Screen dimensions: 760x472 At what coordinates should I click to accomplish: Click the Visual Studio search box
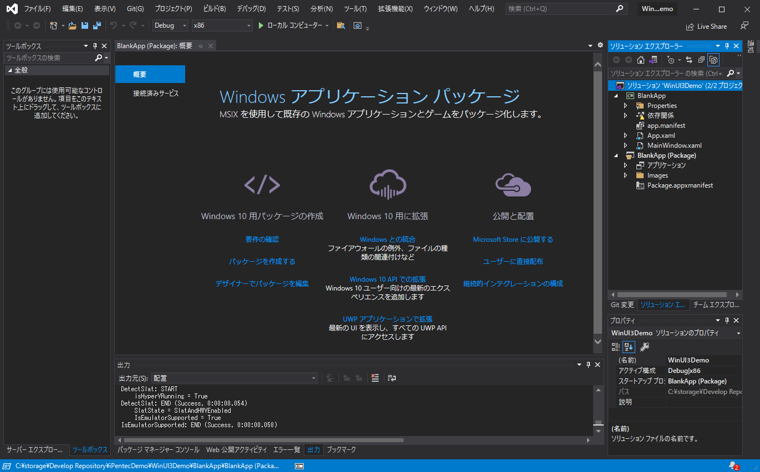tap(566, 9)
